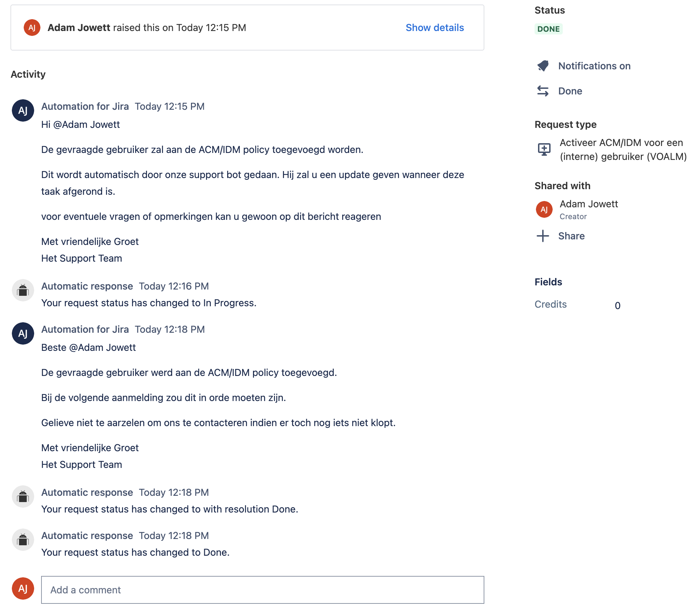Expand request info with Show details
Screen dimensions: 699x616
[x=435, y=28]
